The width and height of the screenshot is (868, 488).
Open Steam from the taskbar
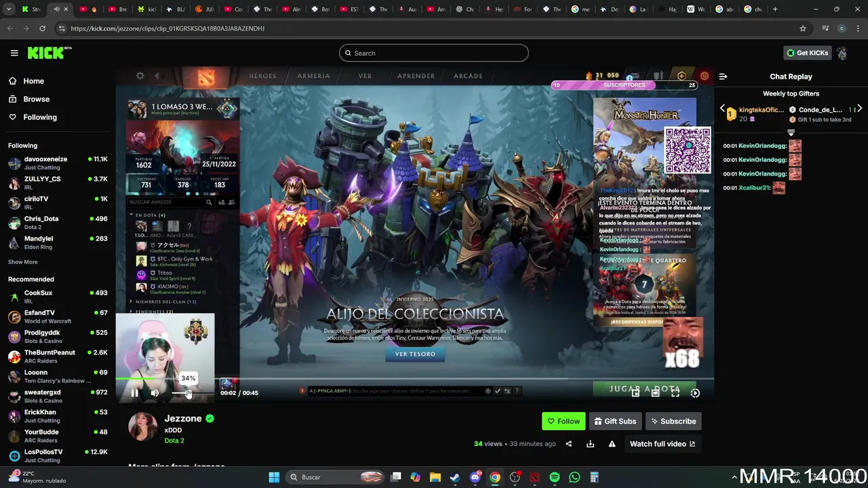click(x=455, y=477)
